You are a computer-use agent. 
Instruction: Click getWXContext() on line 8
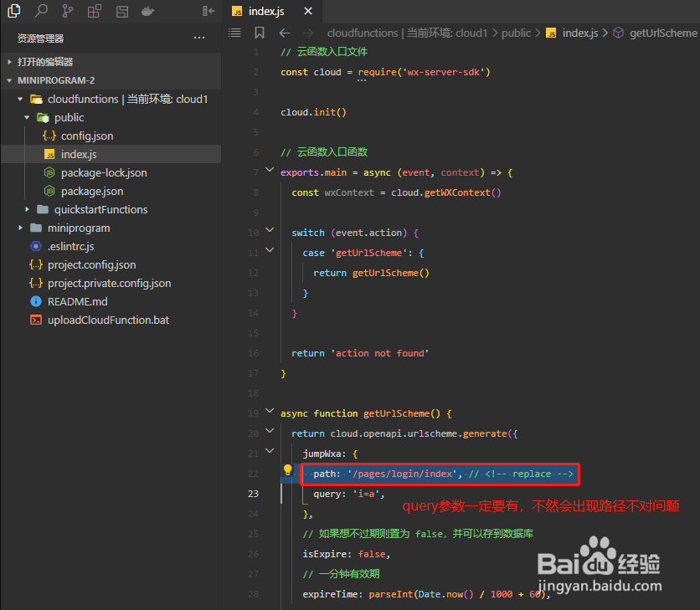click(x=462, y=192)
